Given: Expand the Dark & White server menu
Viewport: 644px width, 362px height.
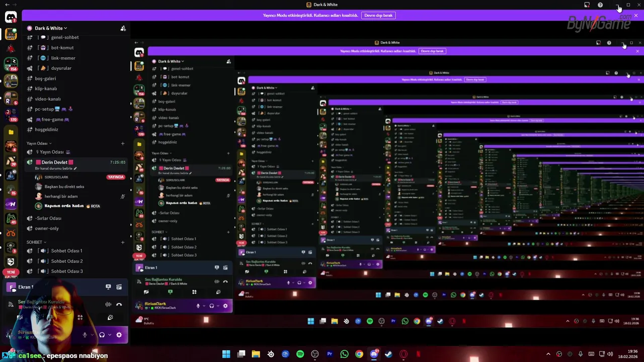Looking at the screenshot, I should [x=51, y=28].
